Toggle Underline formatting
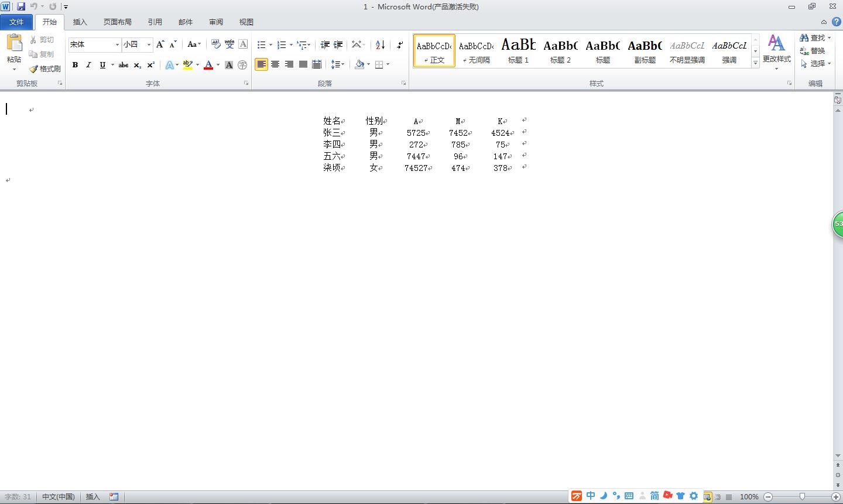The height and width of the screenshot is (504, 843). tap(102, 65)
